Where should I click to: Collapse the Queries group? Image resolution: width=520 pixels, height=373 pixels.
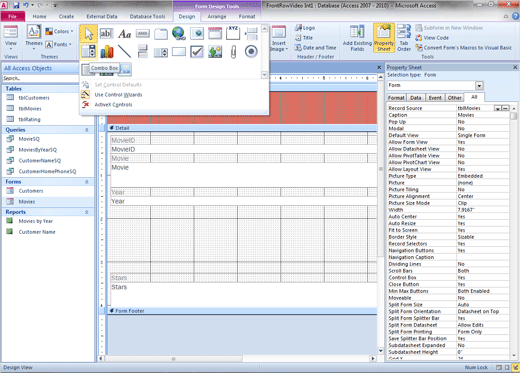pyautogui.click(x=87, y=130)
